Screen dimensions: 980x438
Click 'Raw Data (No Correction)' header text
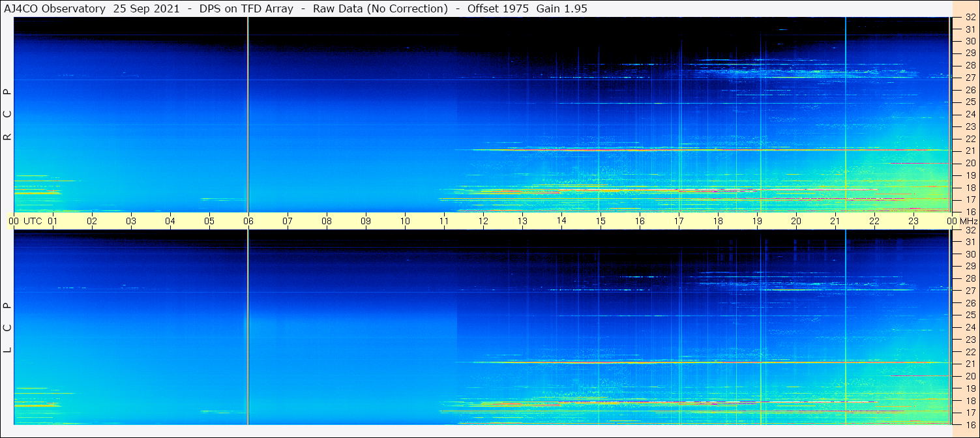coord(380,8)
